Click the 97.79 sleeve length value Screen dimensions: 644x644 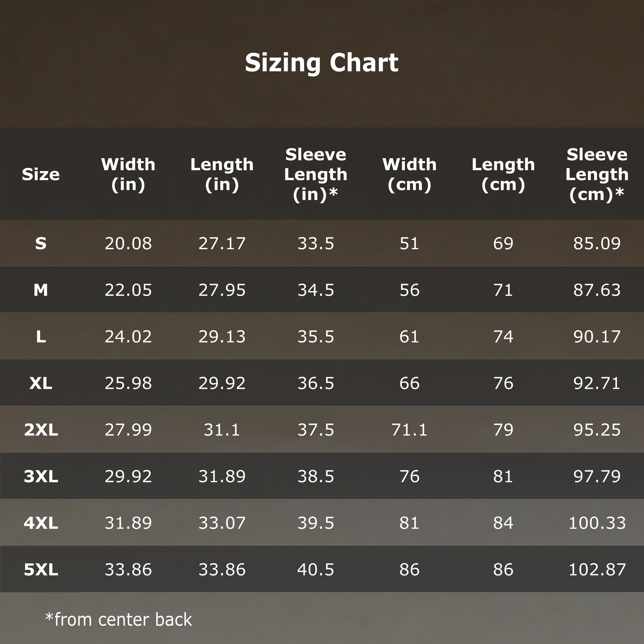(x=597, y=476)
